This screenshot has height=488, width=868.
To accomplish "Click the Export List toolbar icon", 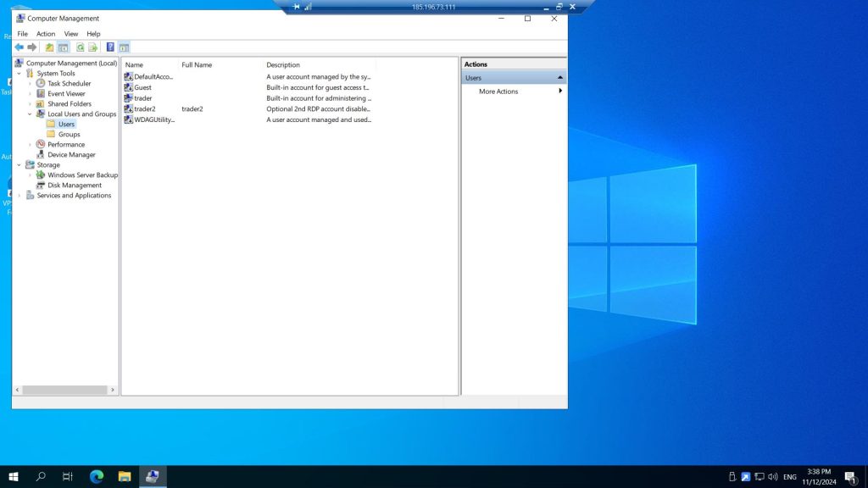I will (x=93, y=47).
